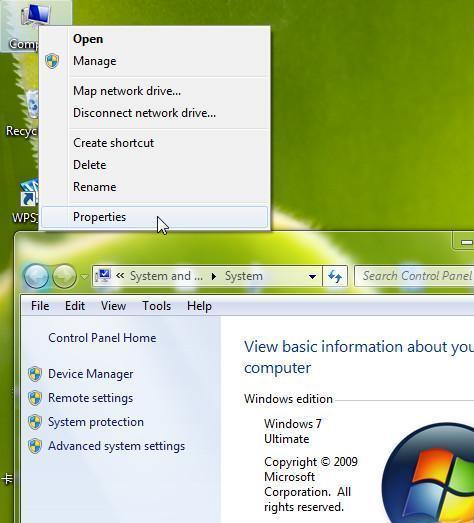474x523 pixels.
Task: Click the 'Windows 7' edition text
Action: point(293,424)
